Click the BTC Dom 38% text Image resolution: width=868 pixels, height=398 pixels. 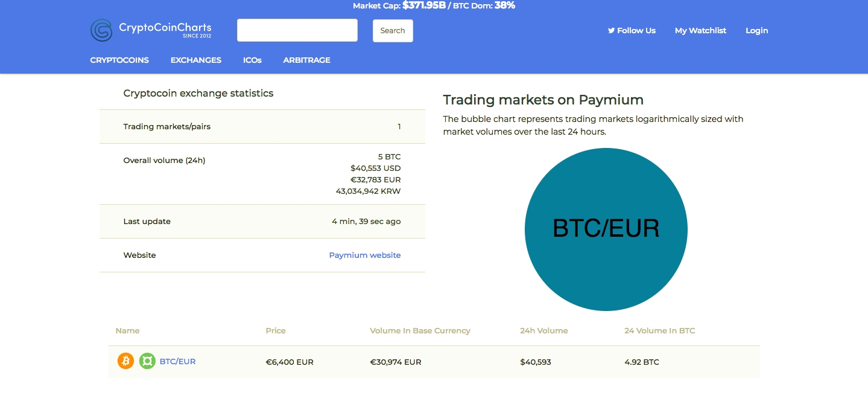tap(484, 5)
